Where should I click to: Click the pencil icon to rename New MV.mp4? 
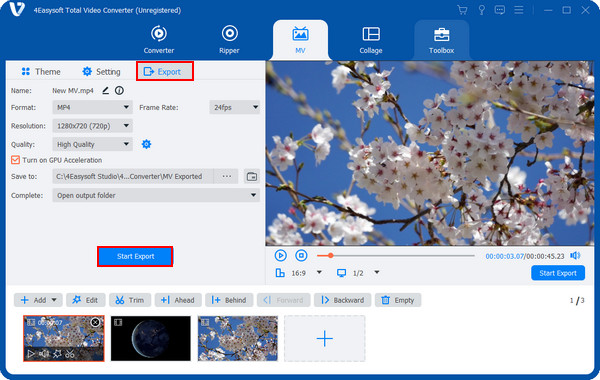point(106,91)
